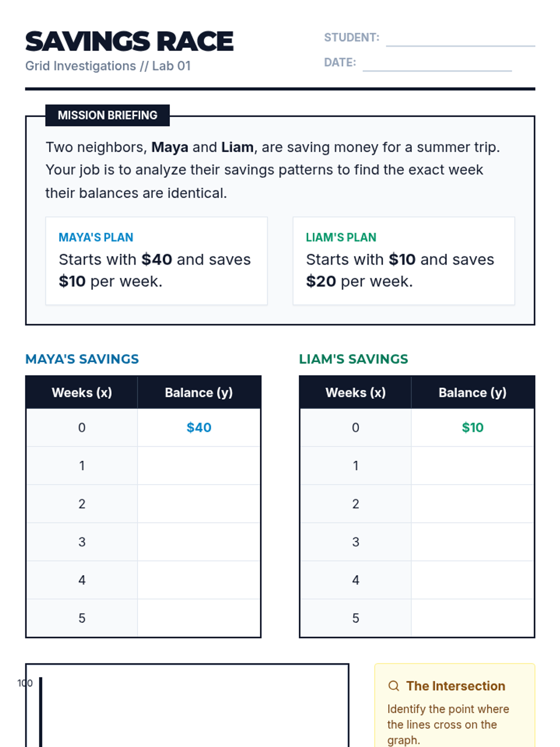Click The Intersection hint heading

click(x=455, y=686)
